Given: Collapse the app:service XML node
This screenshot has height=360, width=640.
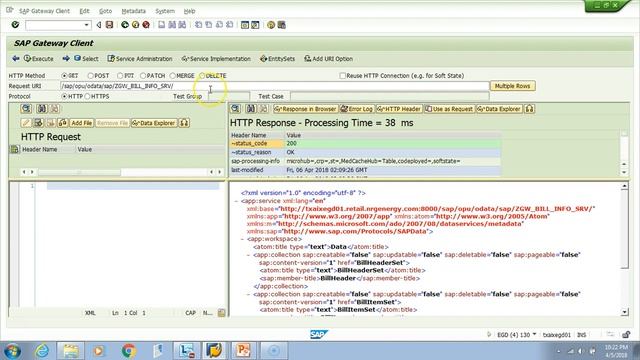Looking at the screenshot, I should [x=236, y=201].
